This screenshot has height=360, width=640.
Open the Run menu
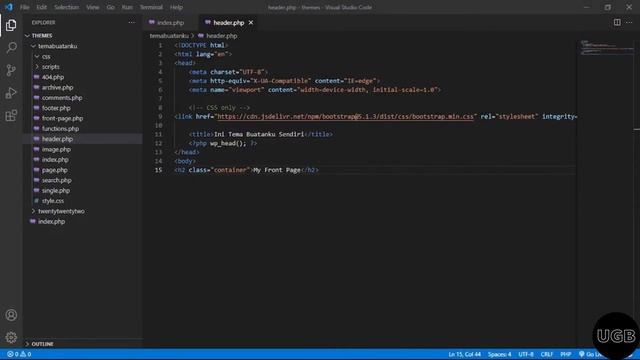pyautogui.click(x=127, y=7)
